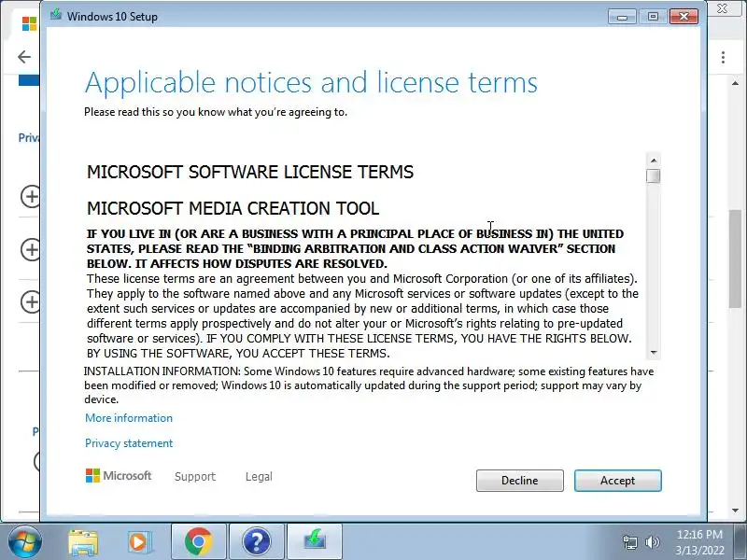Expand the second plus section in browser page
The height and width of the screenshot is (560, 747).
click(x=31, y=249)
